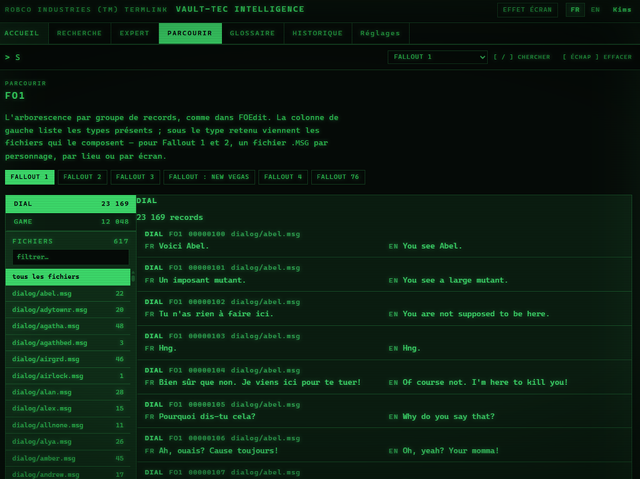Open dialog/amber.msg file
The height and width of the screenshot is (479, 640).
click(x=68, y=459)
